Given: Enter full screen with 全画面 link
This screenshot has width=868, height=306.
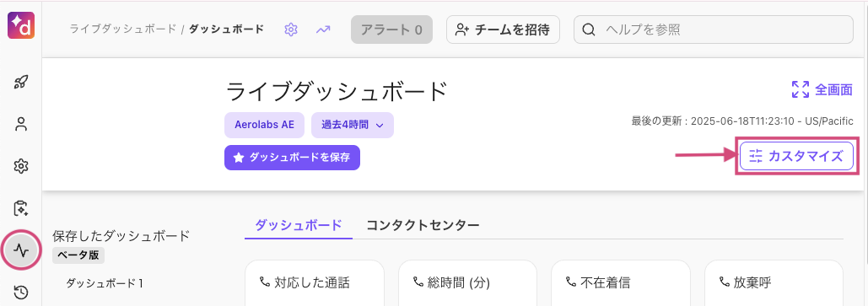Looking at the screenshot, I should pos(822,89).
